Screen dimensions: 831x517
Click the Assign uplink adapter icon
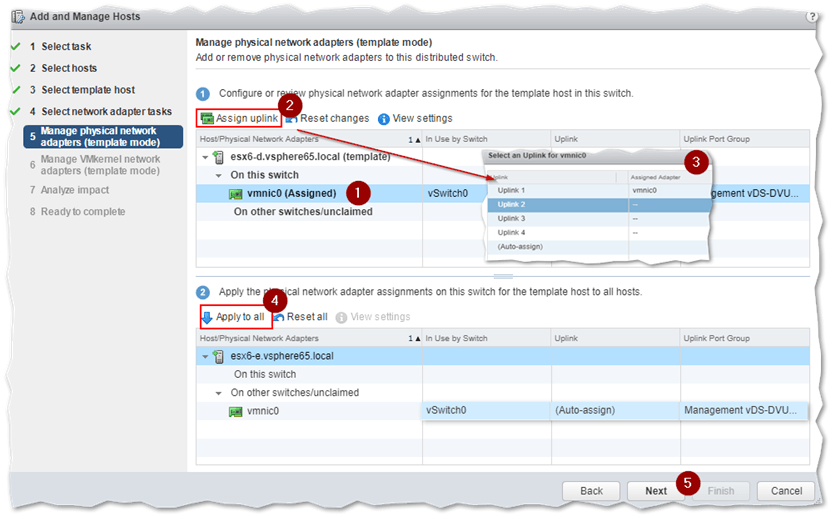(207, 118)
